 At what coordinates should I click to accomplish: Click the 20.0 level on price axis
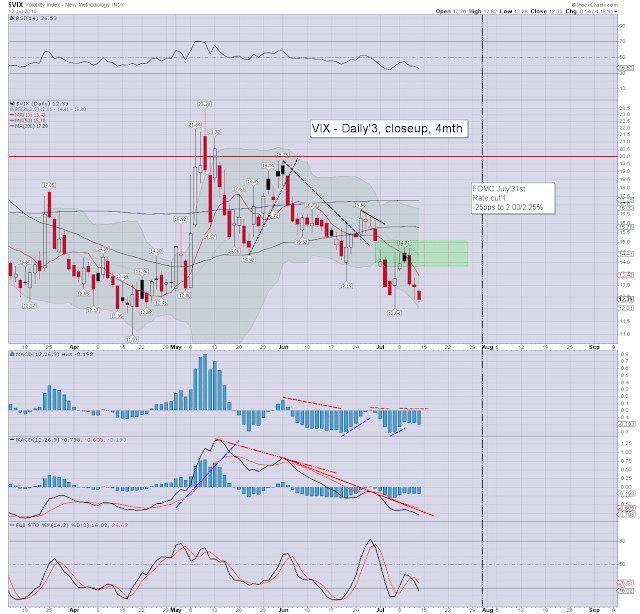[625, 156]
